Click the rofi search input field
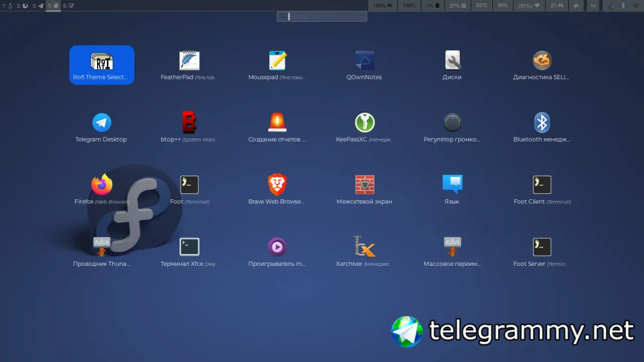644x362 pixels. click(x=322, y=16)
